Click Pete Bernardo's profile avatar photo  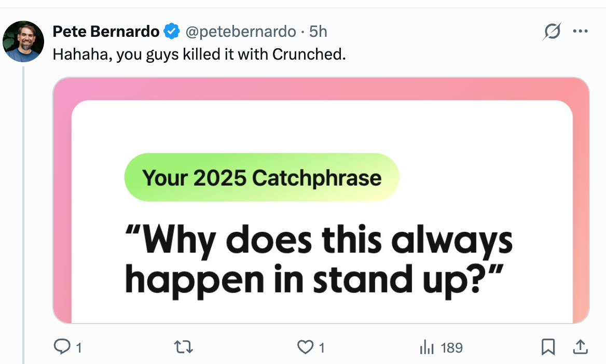click(23, 41)
